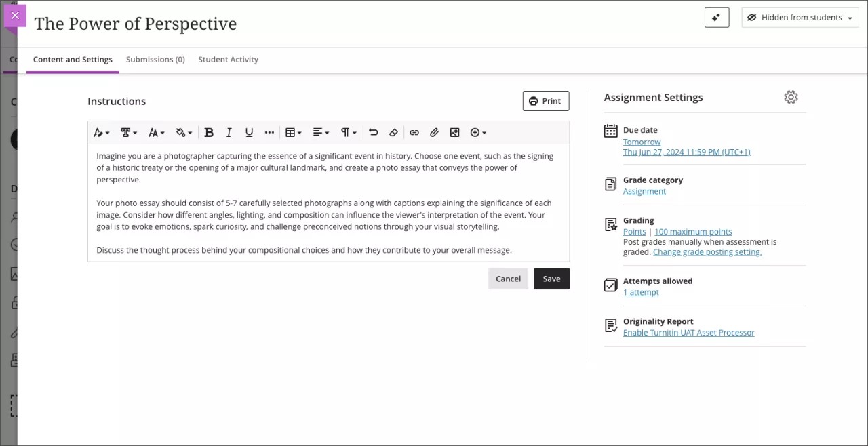Screen dimensions: 868x446
Task: Open the table insert dropdown
Action: coord(293,132)
